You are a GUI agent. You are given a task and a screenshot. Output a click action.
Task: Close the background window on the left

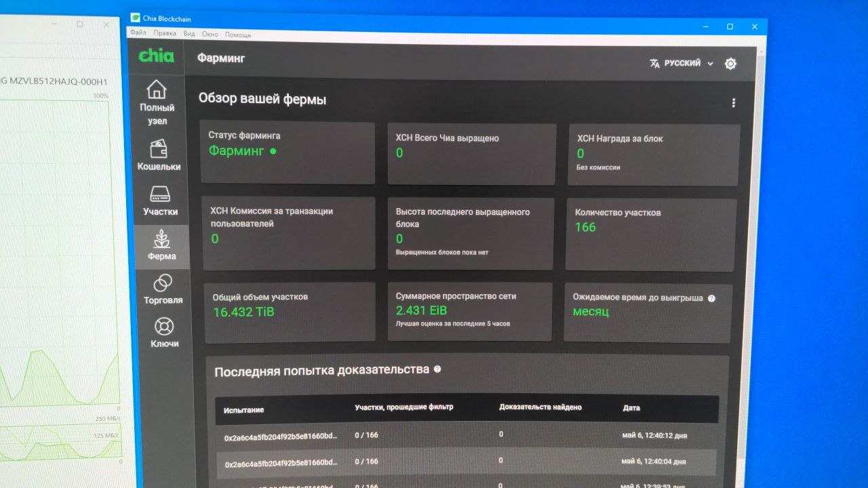[x=106, y=24]
